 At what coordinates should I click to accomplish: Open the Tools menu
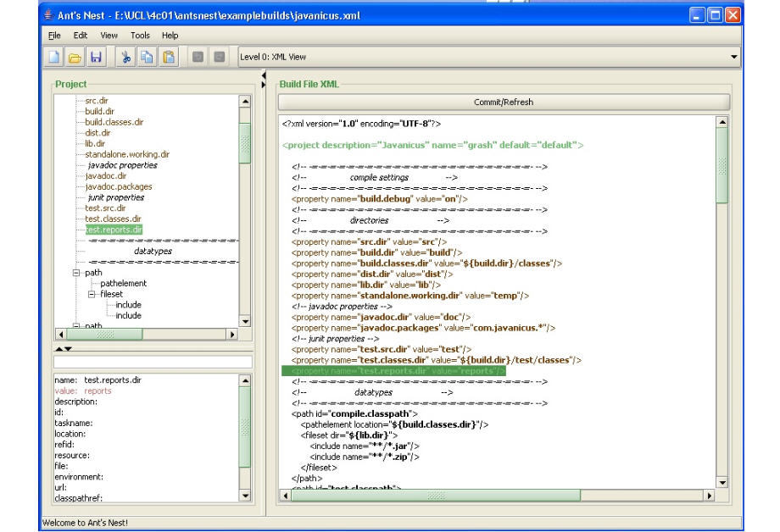pyautogui.click(x=140, y=35)
